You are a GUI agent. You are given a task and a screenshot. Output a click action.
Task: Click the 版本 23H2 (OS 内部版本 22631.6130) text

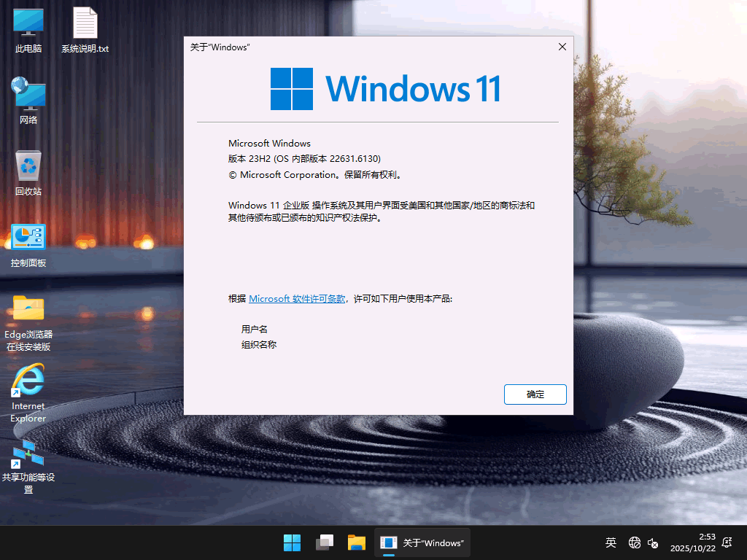pos(304,158)
